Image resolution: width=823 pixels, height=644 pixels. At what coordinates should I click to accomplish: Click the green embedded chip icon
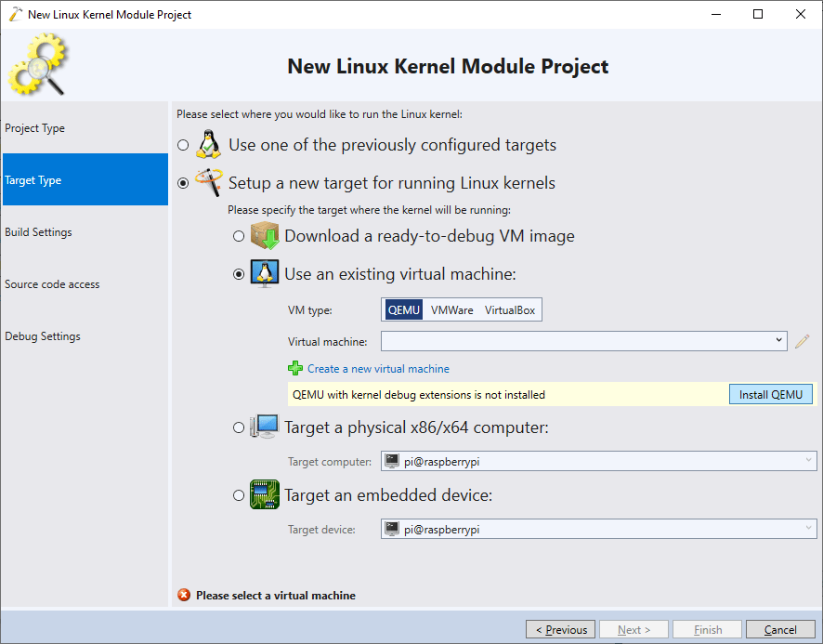(264, 494)
